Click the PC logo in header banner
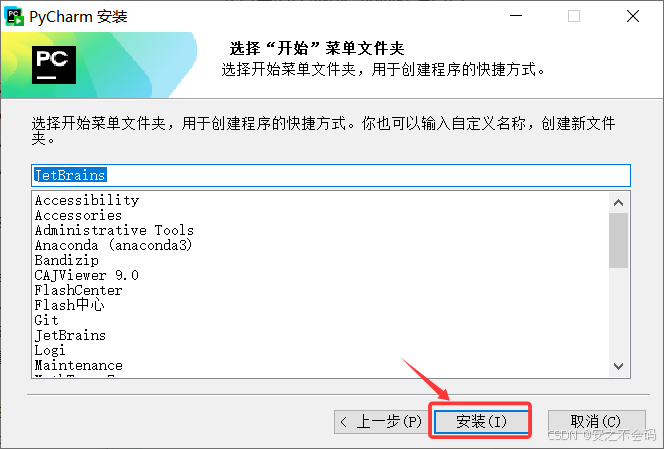 54,65
